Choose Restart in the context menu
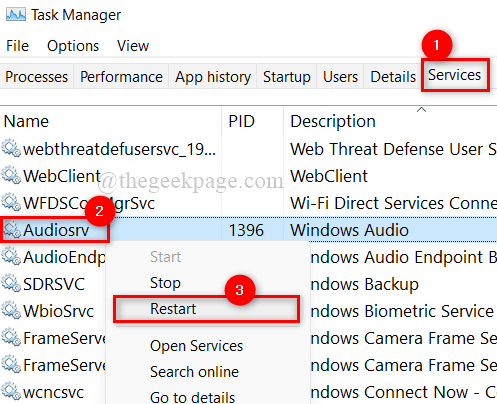 point(206,309)
